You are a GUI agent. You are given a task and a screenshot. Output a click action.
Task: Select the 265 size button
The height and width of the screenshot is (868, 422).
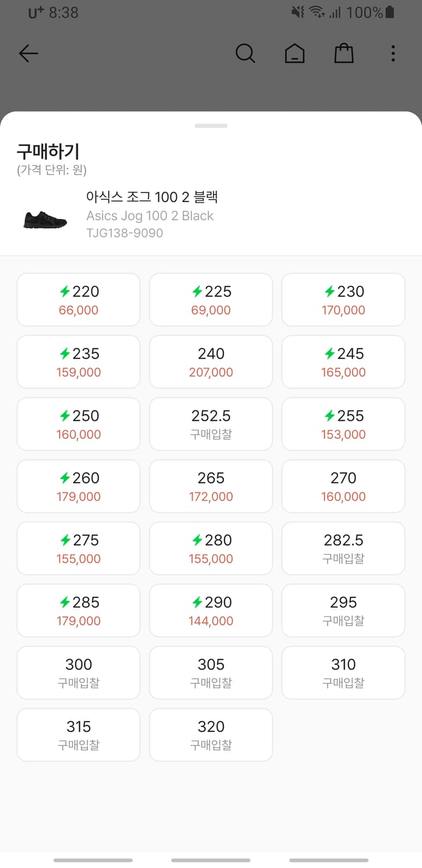[211, 486]
